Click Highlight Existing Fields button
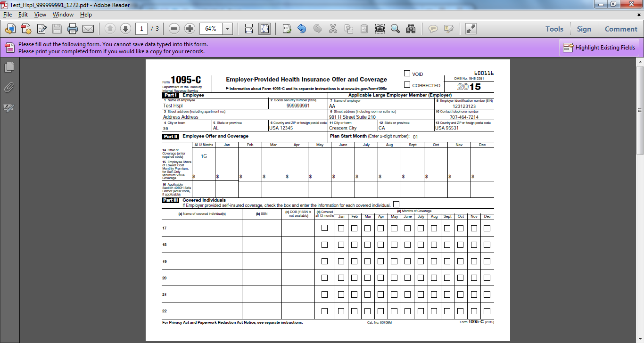The image size is (644, 343). pyautogui.click(x=599, y=48)
